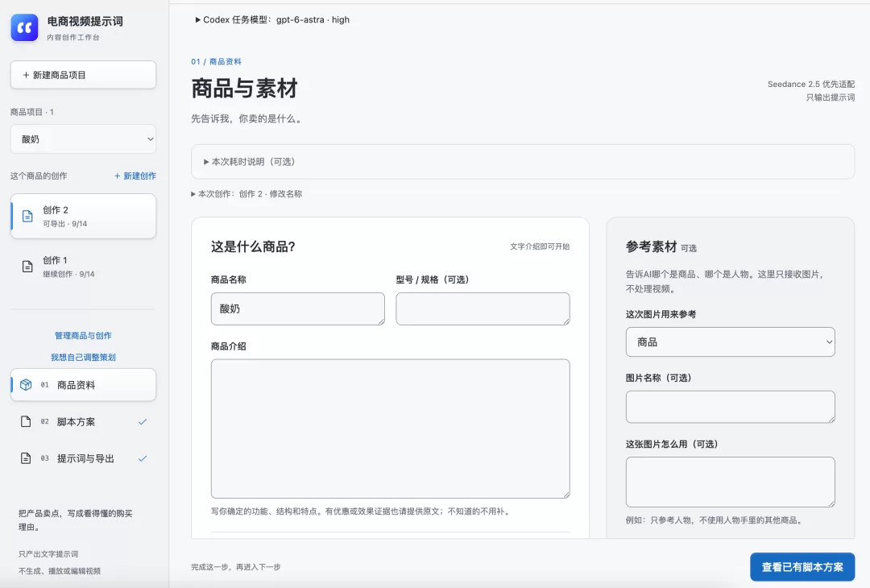Click the 商品与素材 page heading
The image size is (870, 588).
click(245, 89)
